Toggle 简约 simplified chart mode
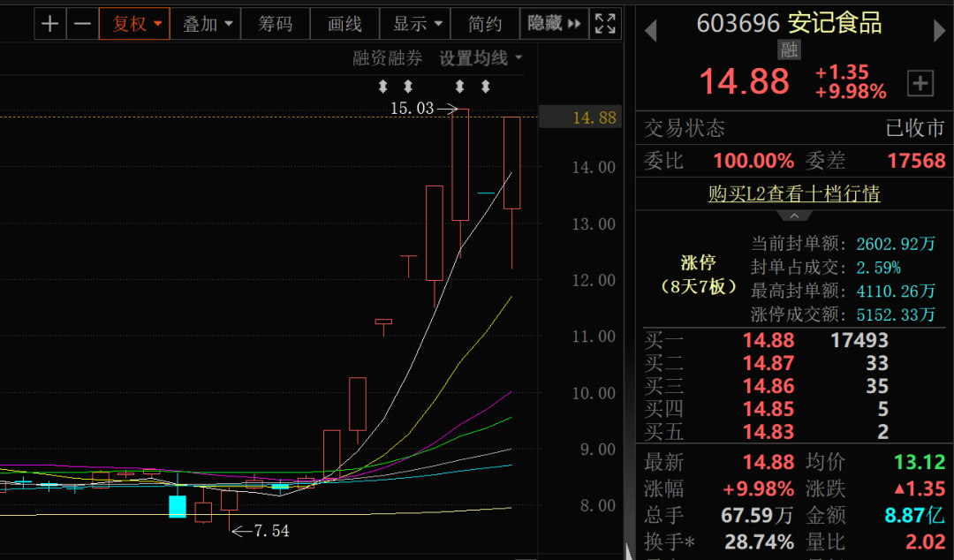 [485, 24]
